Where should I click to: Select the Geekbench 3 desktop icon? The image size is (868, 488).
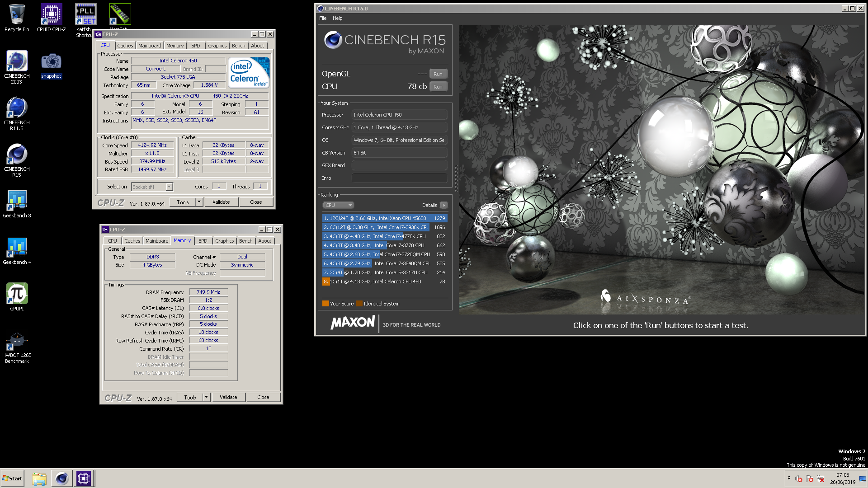17,204
